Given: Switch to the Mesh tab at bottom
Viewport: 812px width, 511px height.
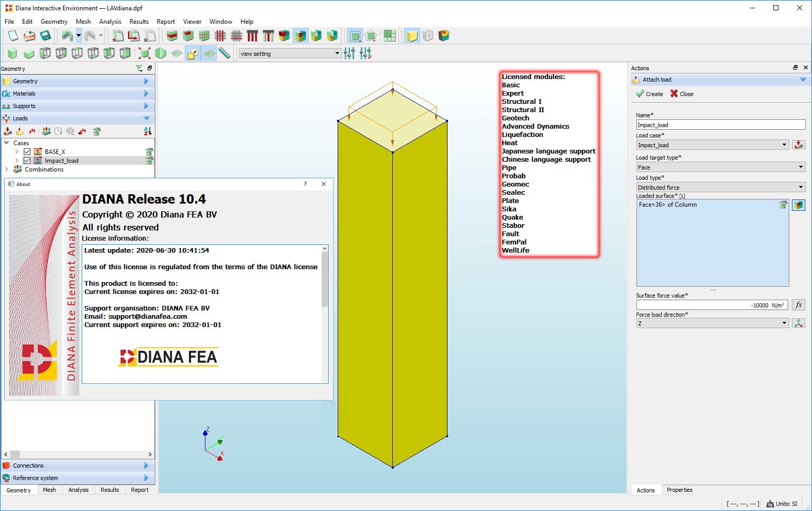Looking at the screenshot, I should (x=50, y=490).
